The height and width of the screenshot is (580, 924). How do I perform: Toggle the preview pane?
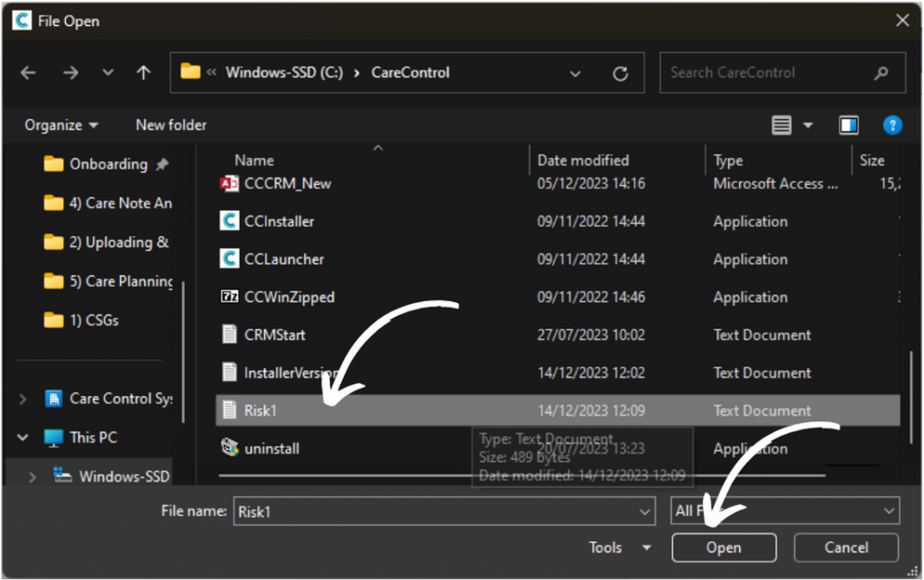click(848, 124)
